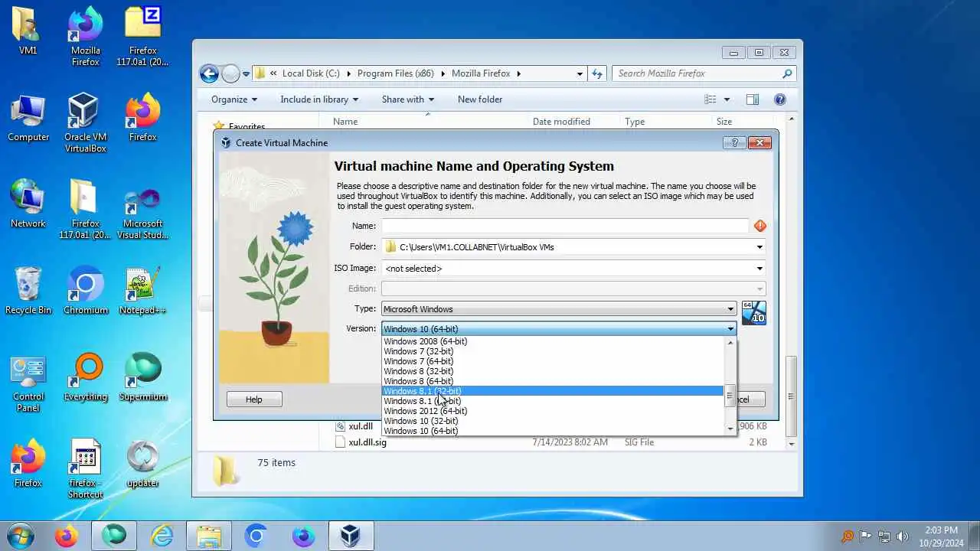Select the Chromium desktop shortcut
Viewport: 980px width, 551px height.
coord(85,291)
